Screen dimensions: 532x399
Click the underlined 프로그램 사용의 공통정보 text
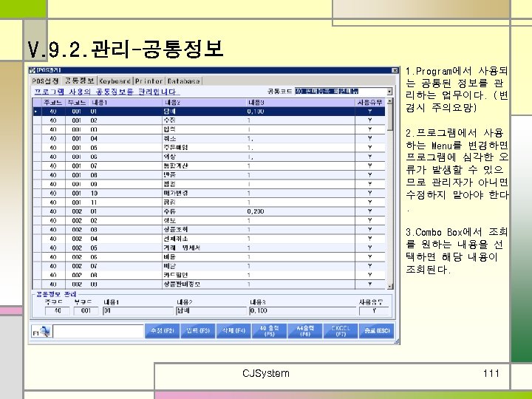(x=106, y=92)
